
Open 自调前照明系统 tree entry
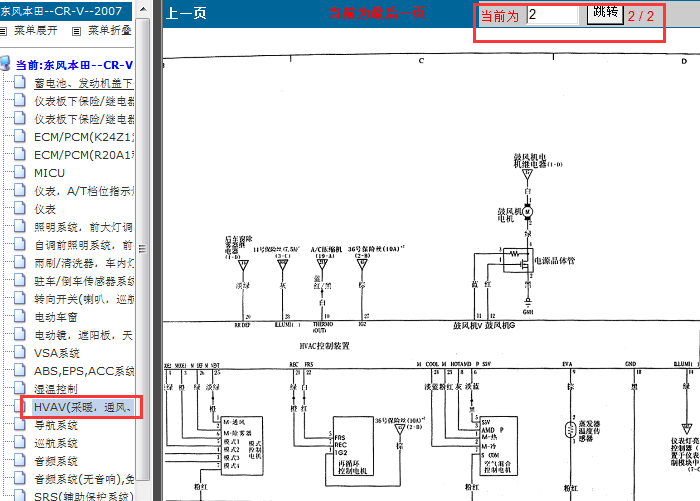click(x=84, y=245)
